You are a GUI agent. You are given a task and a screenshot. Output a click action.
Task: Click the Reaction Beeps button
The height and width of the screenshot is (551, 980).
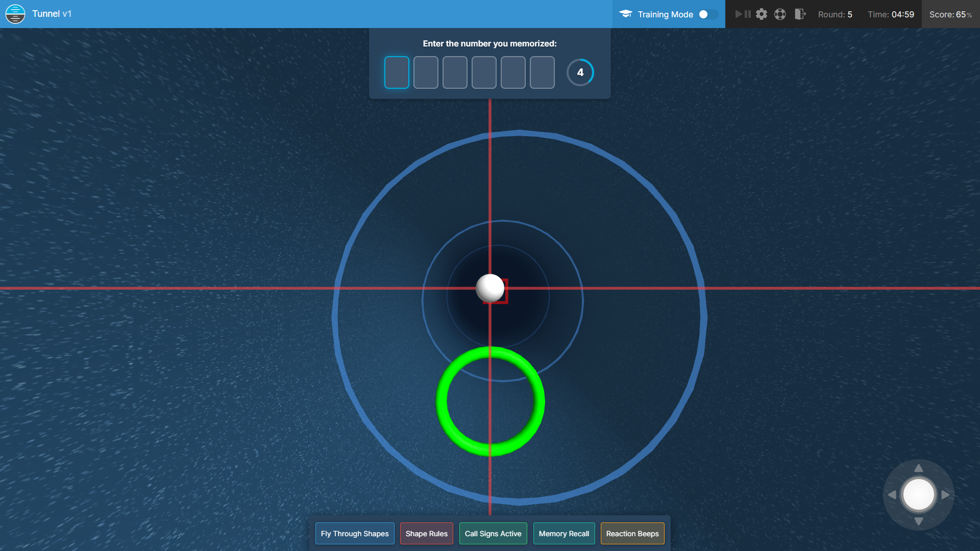click(632, 534)
